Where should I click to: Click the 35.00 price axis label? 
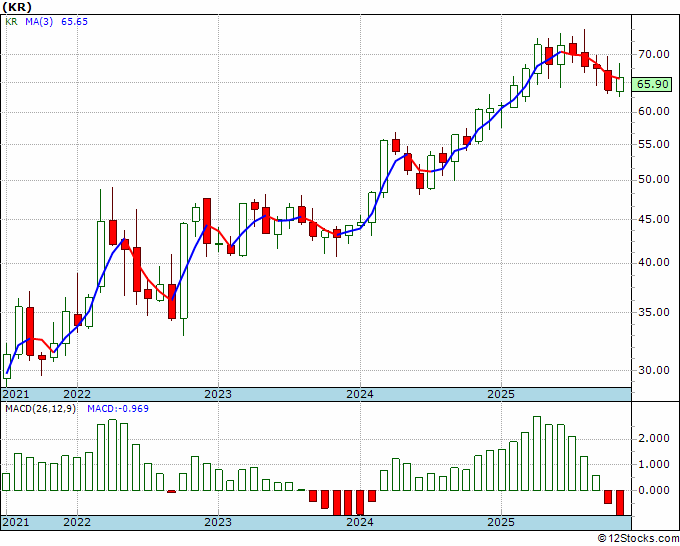[654, 312]
